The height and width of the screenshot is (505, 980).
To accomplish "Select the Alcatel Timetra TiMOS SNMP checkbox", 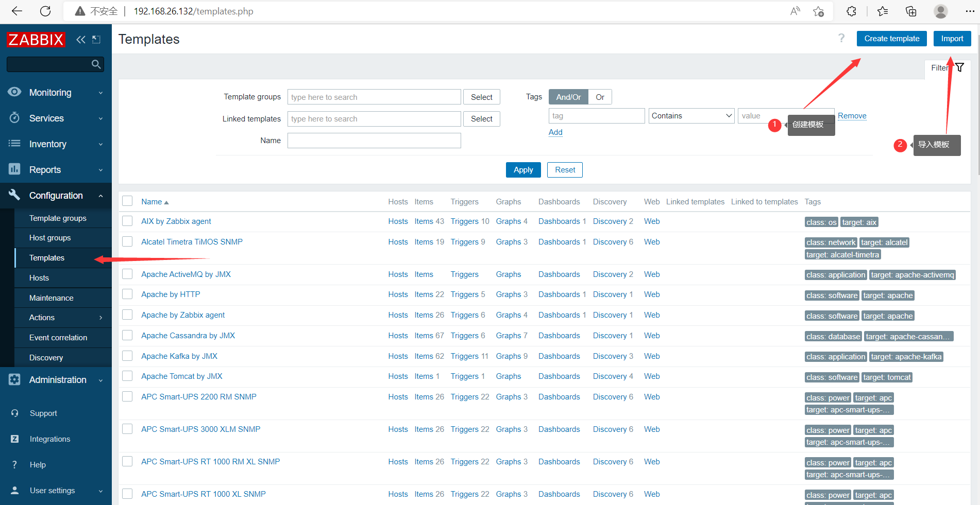I will (127, 242).
